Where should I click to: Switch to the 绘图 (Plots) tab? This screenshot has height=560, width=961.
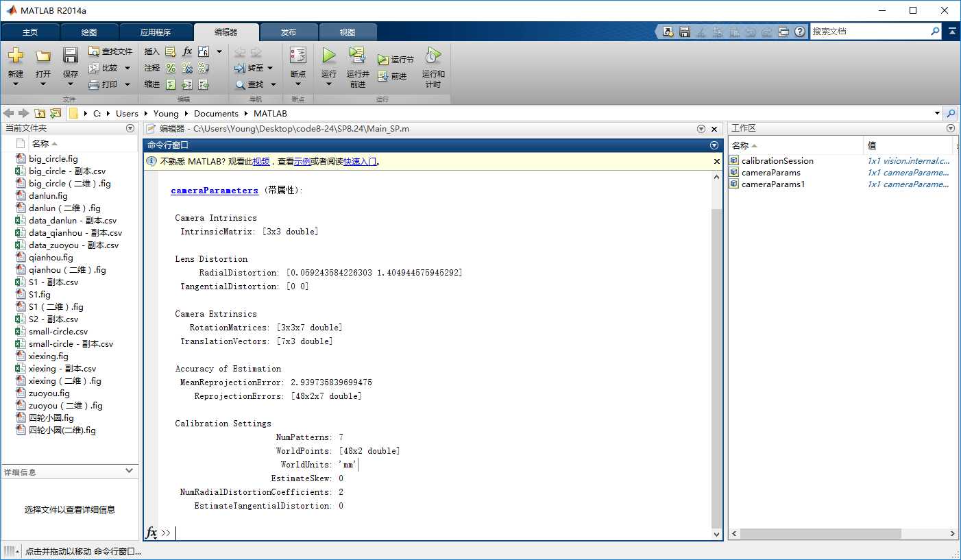[x=89, y=32]
